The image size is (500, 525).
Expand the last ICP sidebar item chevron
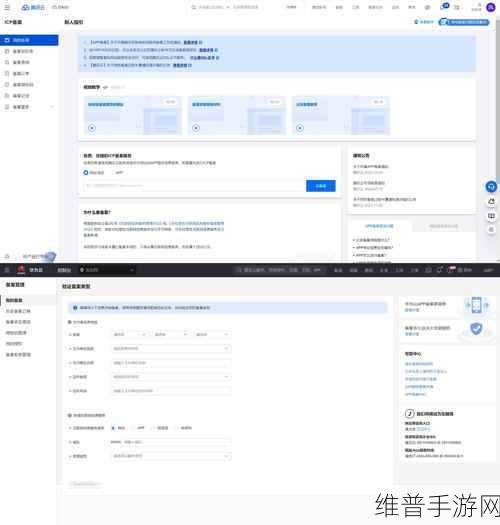coord(52,107)
